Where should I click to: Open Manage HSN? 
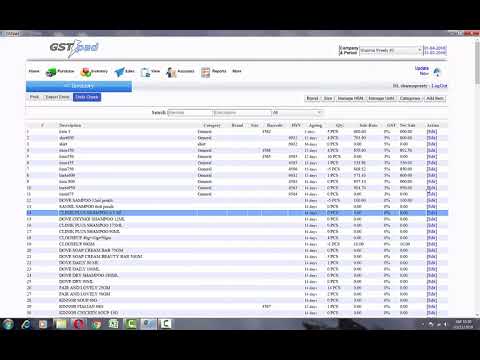(x=350, y=98)
